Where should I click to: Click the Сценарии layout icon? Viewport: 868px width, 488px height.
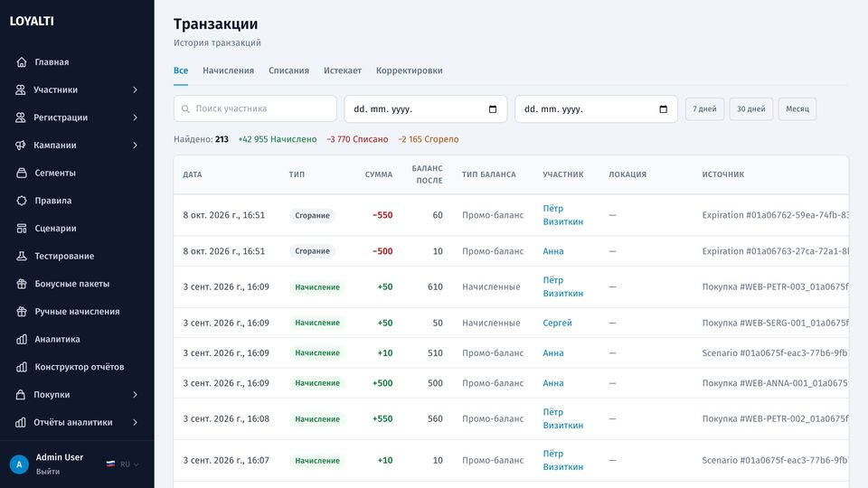(x=22, y=228)
